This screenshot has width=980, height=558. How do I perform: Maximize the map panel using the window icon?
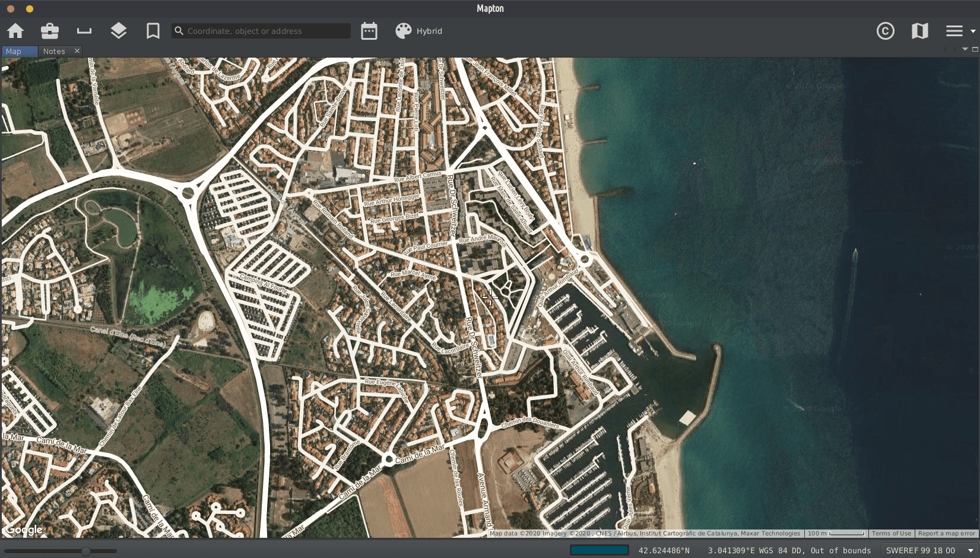click(975, 49)
